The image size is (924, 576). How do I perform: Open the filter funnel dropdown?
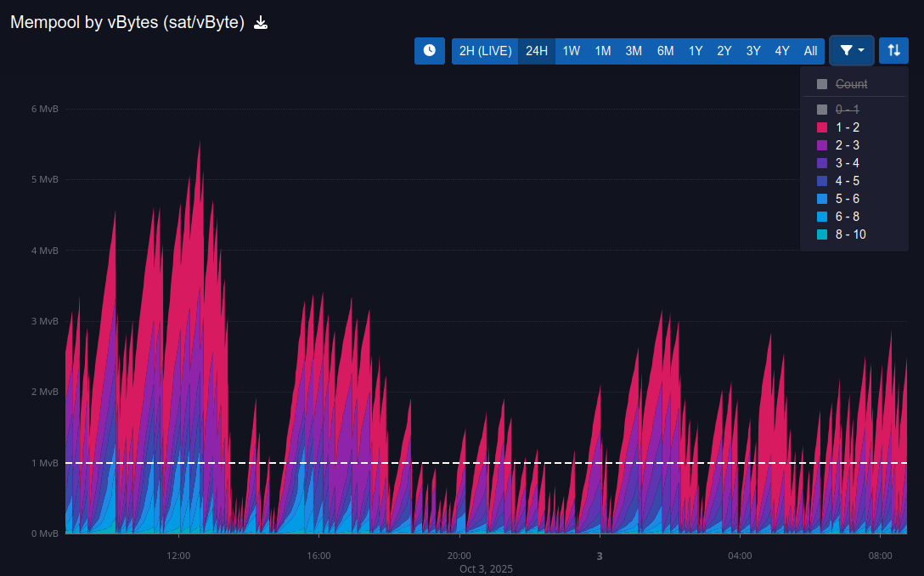[x=852, y=51]
